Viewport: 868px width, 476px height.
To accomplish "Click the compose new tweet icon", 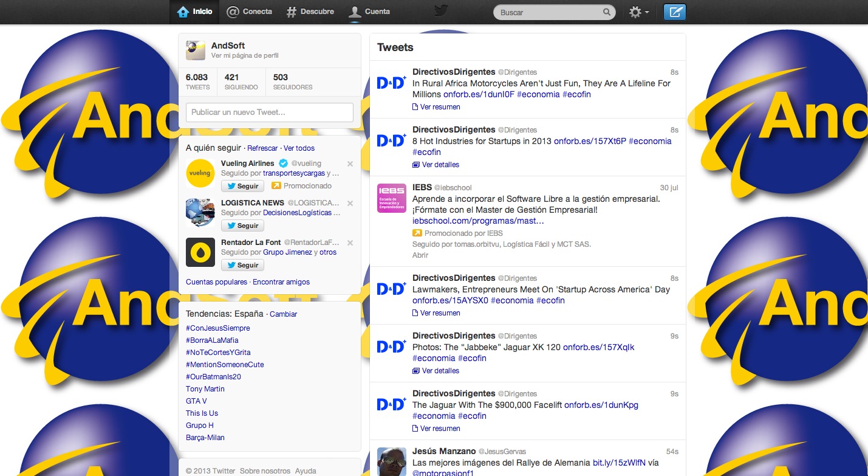I will [x=674, y=12].
